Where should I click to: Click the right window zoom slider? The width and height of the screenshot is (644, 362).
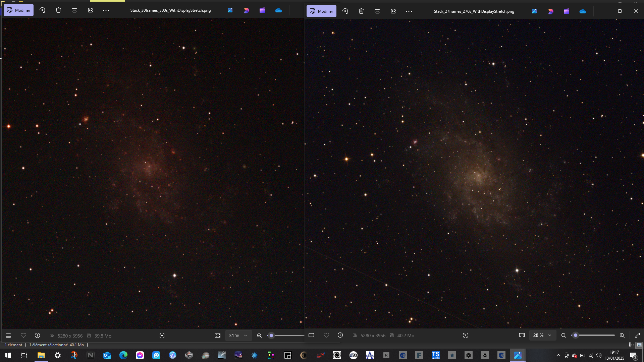click(x=594, y=335)
